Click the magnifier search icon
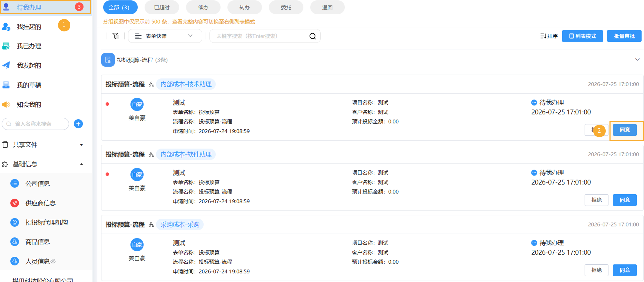This screenshot has height=282, width=644. [x=313, y=36]
